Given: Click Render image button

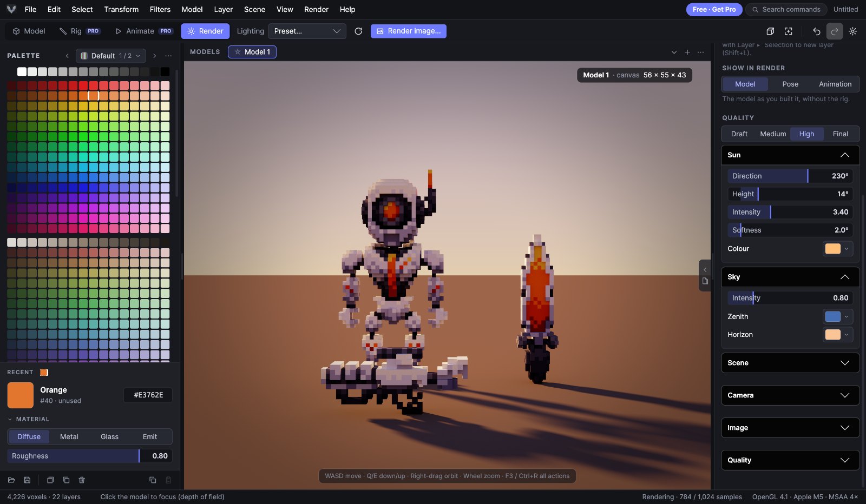Looking at the screenshot, I should click(409, 31).
